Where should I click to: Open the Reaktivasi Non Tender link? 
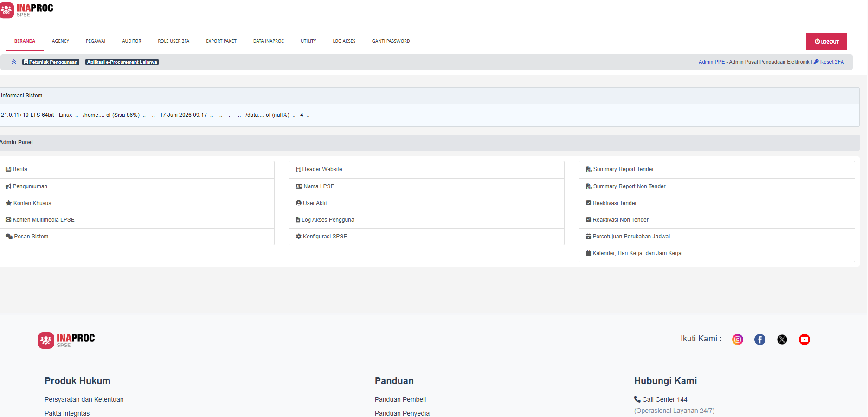tap(620, 220)
